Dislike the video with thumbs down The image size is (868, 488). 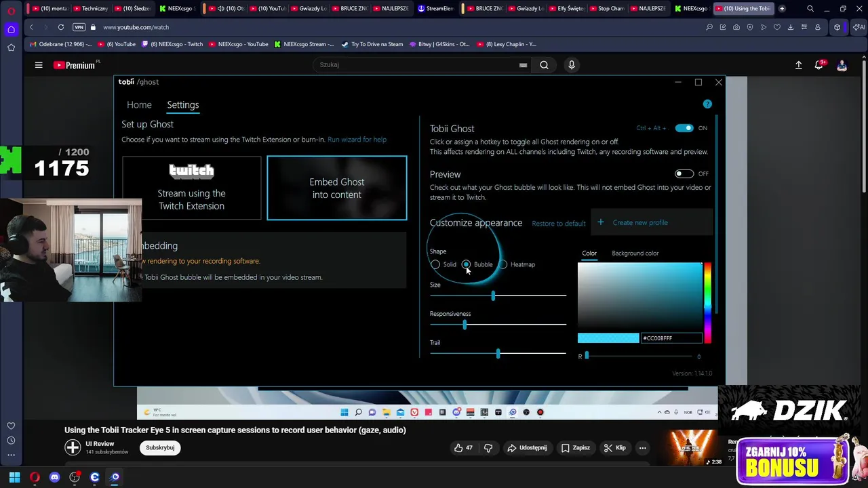(x=488, y=447)
